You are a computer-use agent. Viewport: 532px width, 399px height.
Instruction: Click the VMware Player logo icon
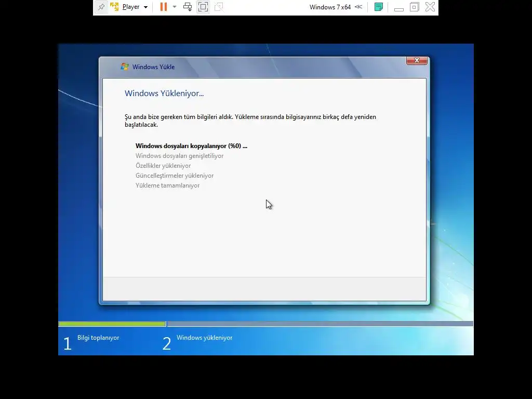[x=114, y=7]
